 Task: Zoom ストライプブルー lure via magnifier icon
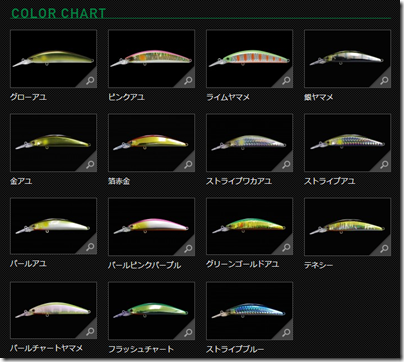(286, 333)
